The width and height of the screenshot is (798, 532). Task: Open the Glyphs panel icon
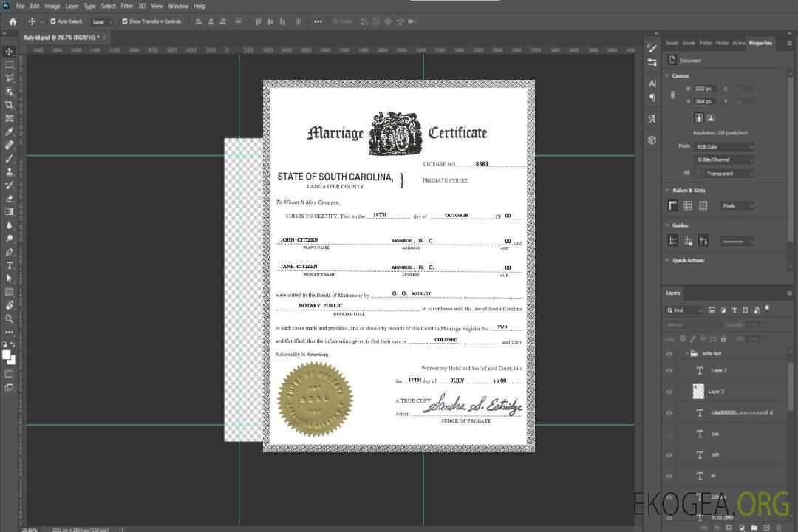[652, 119]
